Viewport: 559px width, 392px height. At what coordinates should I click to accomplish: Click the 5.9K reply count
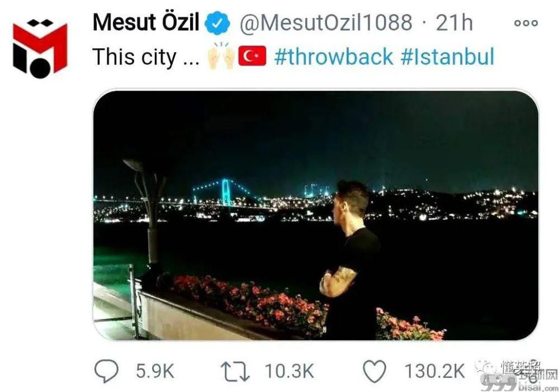[x=155, y=371]
